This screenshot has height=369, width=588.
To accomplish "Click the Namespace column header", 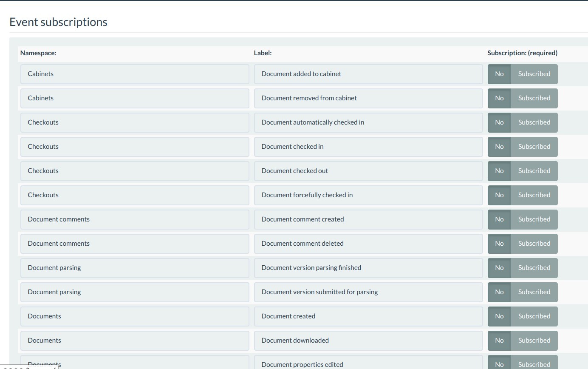I will pos(38,53).
